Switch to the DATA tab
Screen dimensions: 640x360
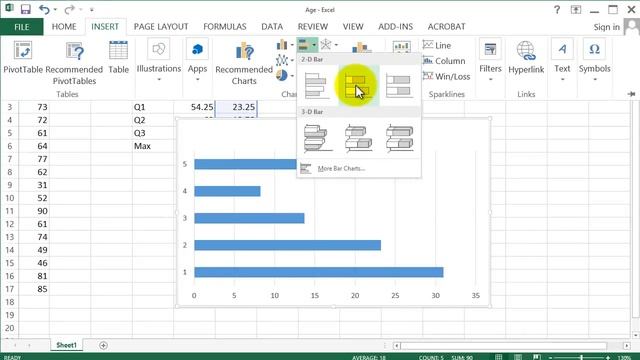pyautogui.click(x=272, y=27)
